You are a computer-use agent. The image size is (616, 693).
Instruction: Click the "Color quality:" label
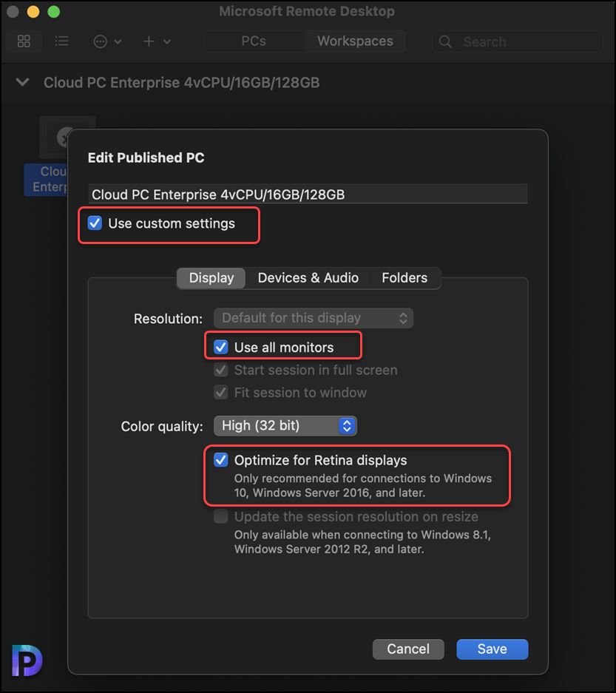[x=162, y=427]
